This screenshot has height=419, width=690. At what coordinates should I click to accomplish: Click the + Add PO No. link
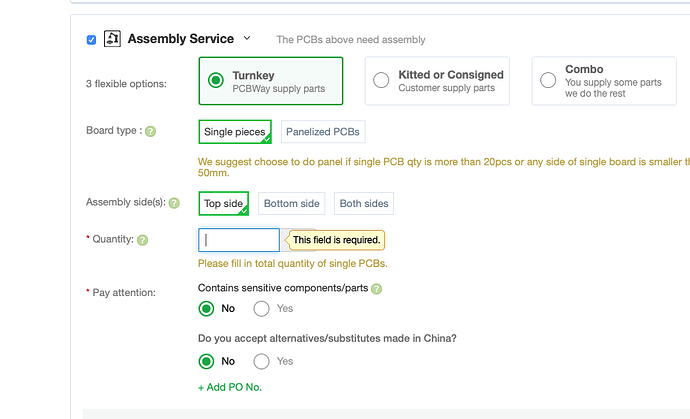pos(230,387)
